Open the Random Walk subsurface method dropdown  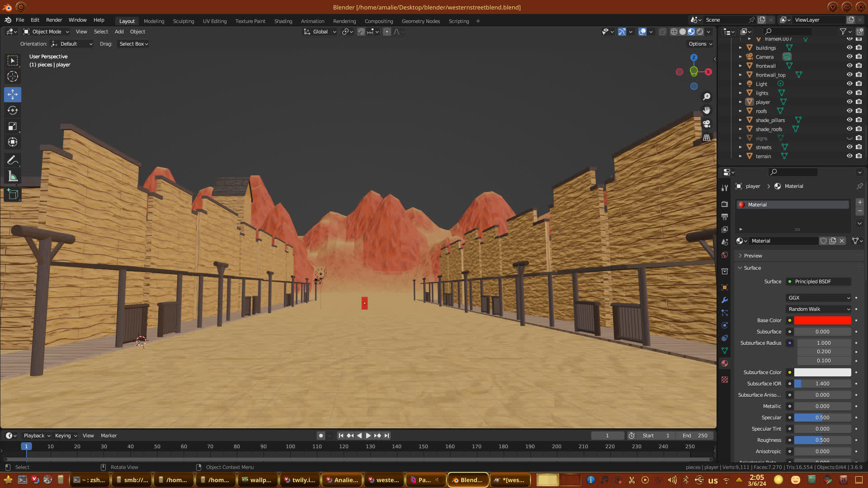(x=819, y=309)
